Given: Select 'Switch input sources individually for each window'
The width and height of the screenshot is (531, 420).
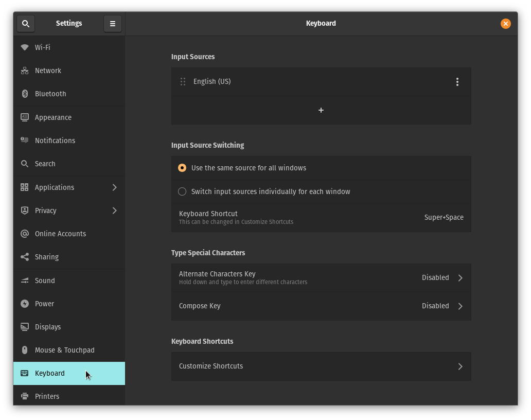Looking at the screenshot, I should pos(182,191).
